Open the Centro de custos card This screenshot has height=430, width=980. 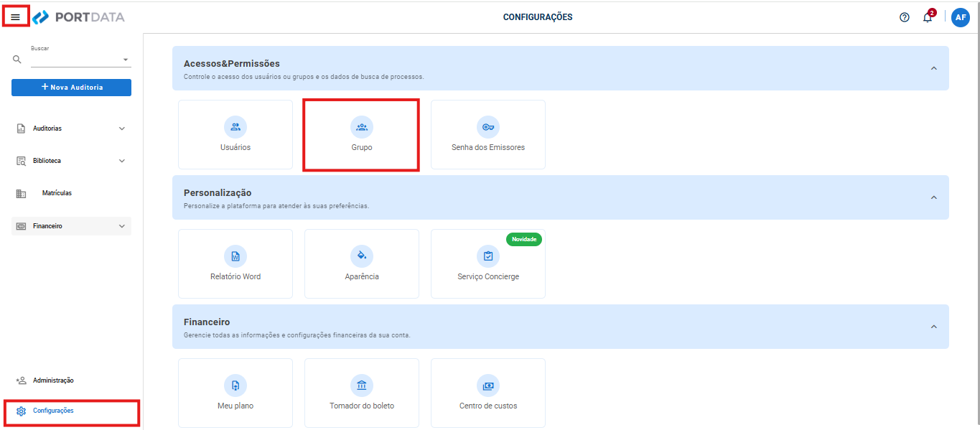(488, 393)
